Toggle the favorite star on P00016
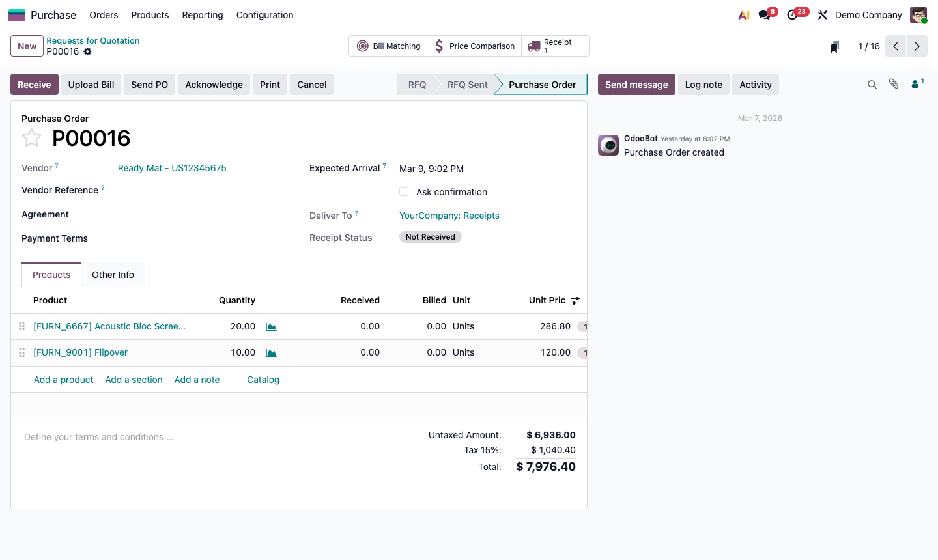Image resolution: width=938 pixels, height=560 pixels. coord(31,137)
